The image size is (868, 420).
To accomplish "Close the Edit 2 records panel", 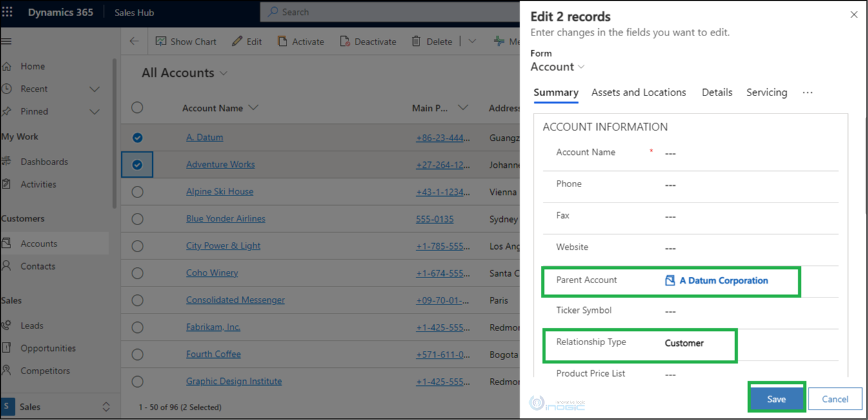I will (x=854, y=14).
